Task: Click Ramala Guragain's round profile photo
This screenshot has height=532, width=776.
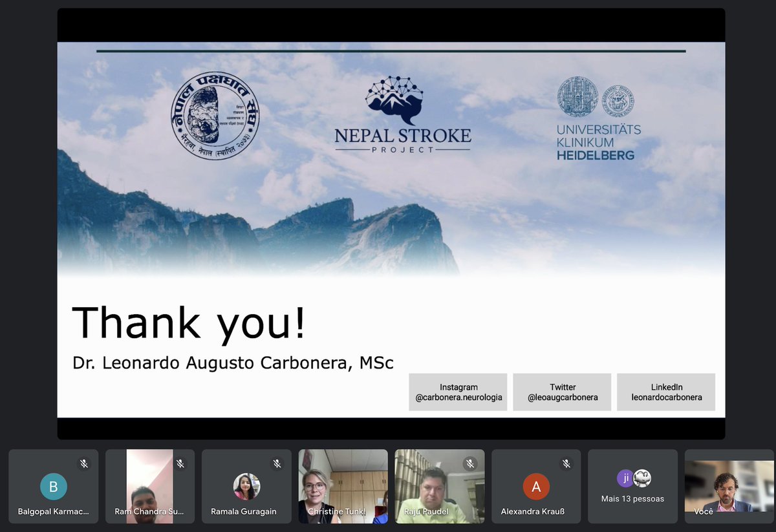Action: 246,487
